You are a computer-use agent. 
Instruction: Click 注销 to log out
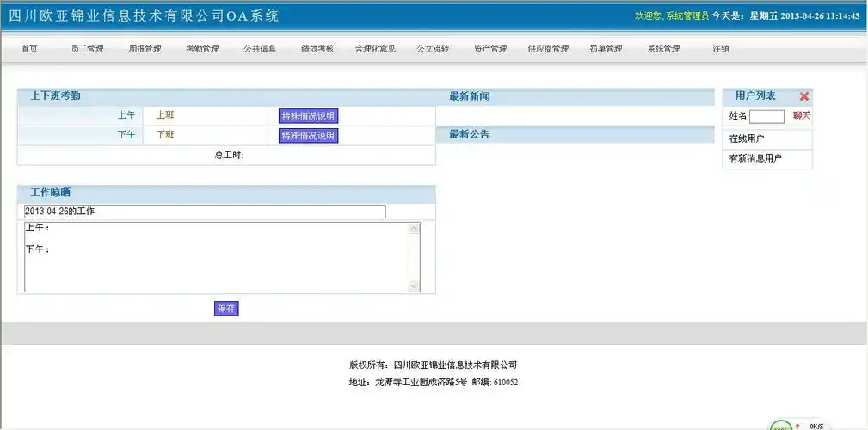coord(721,49)
